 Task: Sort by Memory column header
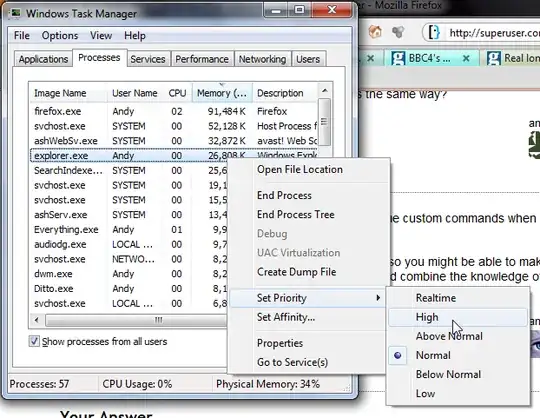222,93
